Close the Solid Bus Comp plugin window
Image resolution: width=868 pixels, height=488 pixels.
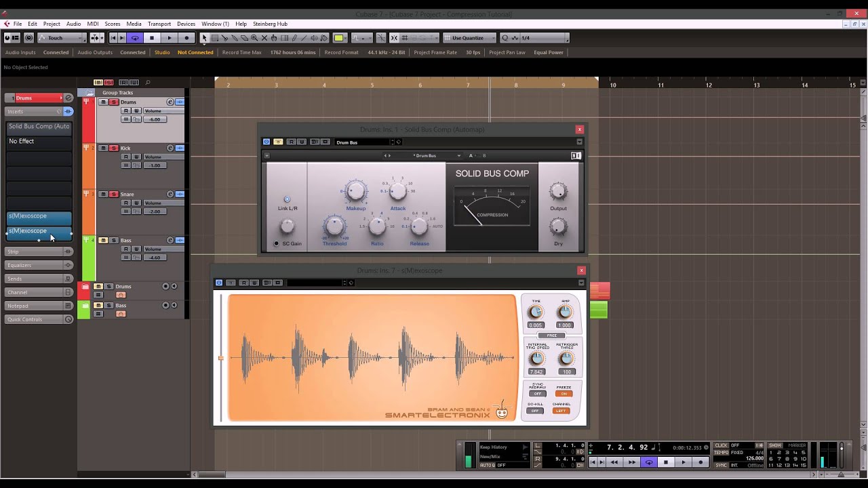click(579, 129)
